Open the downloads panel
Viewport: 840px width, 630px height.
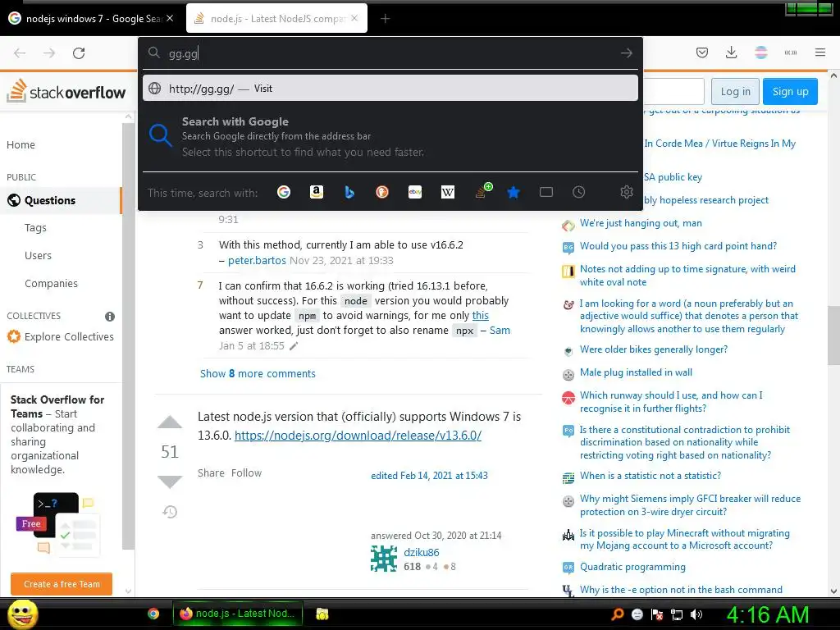point(731,52)
